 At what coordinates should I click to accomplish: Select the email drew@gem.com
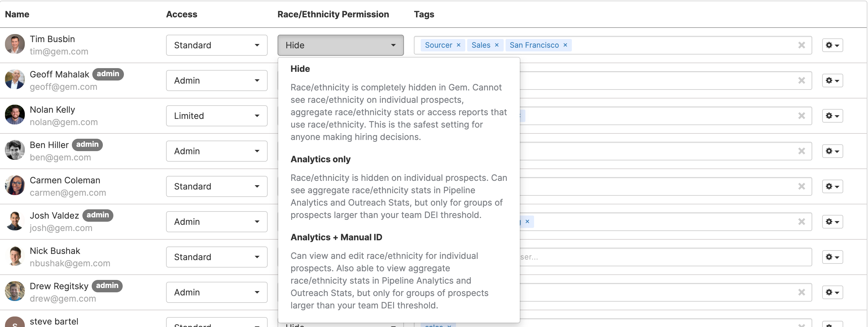click(63, 299)
